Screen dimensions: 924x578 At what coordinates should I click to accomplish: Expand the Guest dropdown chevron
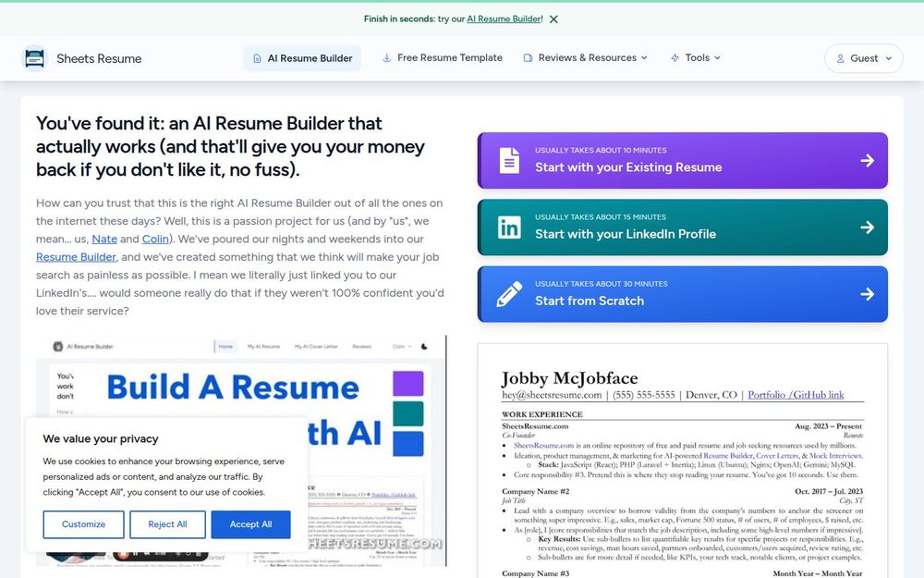pos(889,58)
